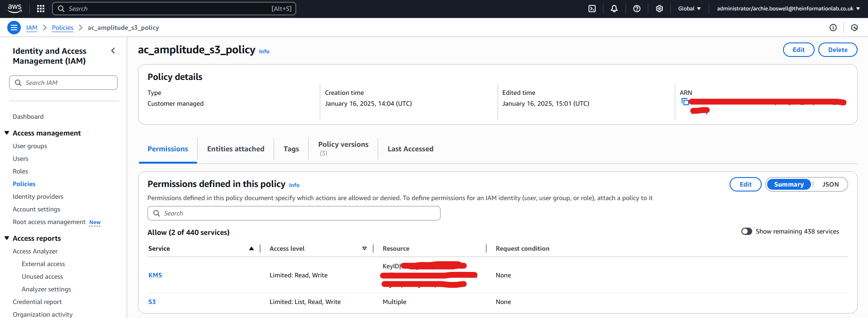Open User groups in the sidebar
This screenshot has width=868, height=318.
pos(30,146)
